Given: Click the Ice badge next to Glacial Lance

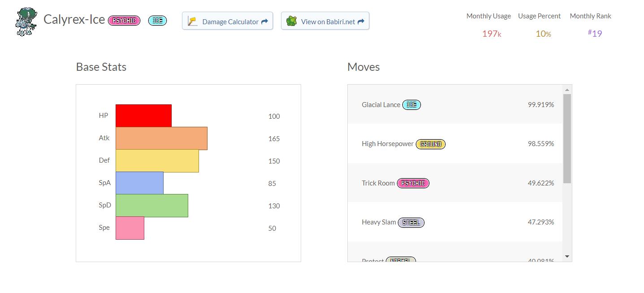Looking at the screenshot, I should [x=411, y=105].
